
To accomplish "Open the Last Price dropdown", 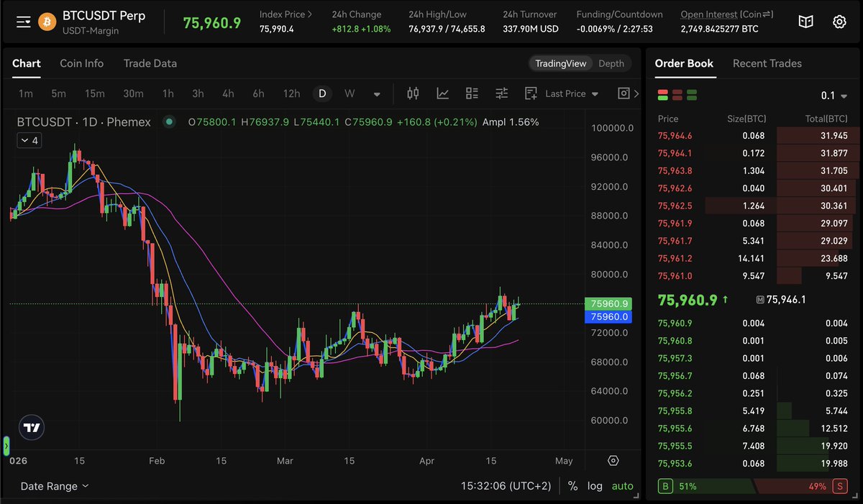I will coord(572,93).
